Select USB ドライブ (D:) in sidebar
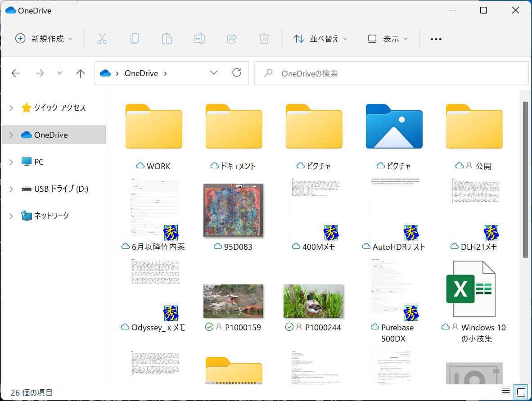Viewport: 532px width, 401px height. pos(54,189)
